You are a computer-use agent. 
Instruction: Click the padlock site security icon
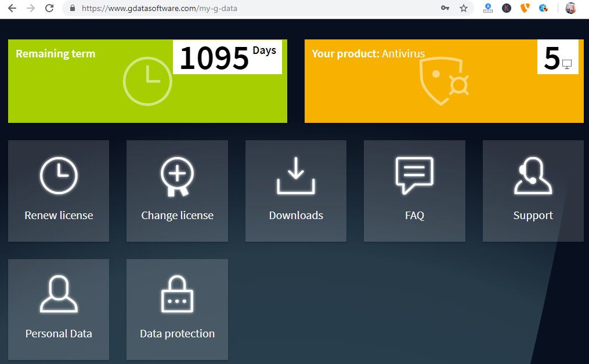(73, 8)
